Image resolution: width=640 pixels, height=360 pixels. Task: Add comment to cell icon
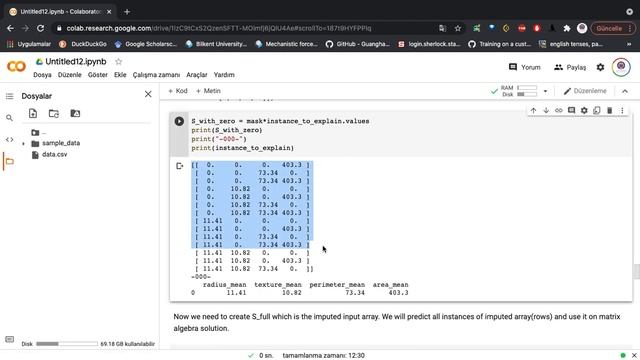click(571, 111)
